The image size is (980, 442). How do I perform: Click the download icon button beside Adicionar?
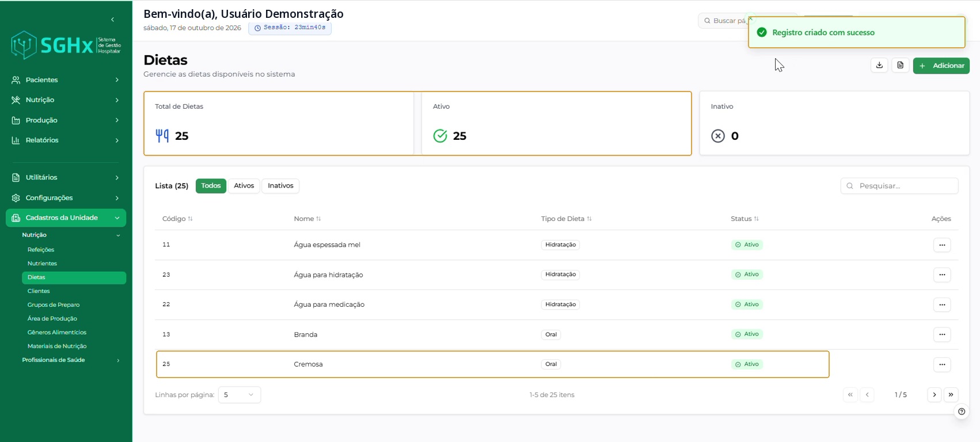[879, 66]
